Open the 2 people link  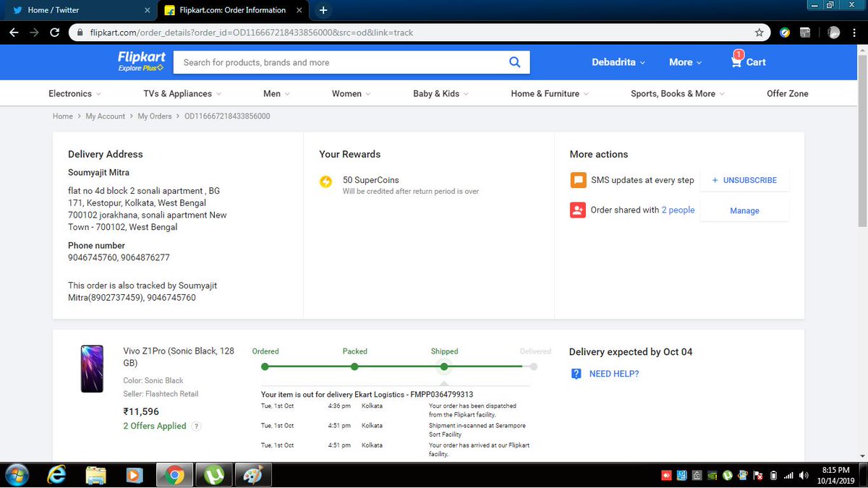coord(678,210)
